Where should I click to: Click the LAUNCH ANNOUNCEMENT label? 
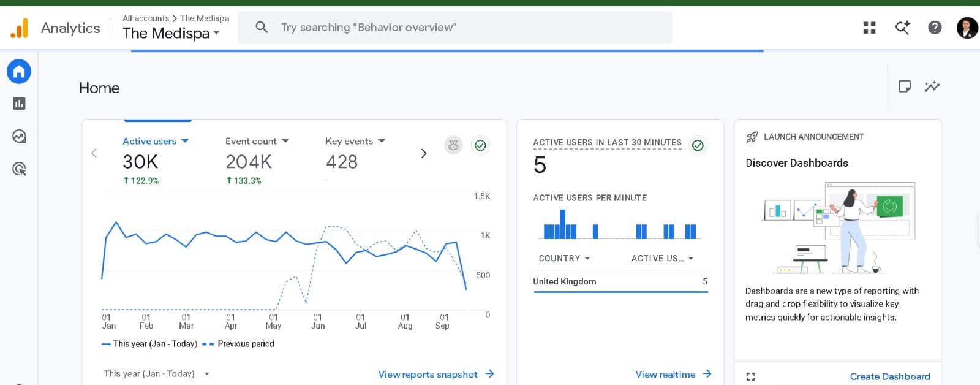pyautogui.click(x=813, y=137)
